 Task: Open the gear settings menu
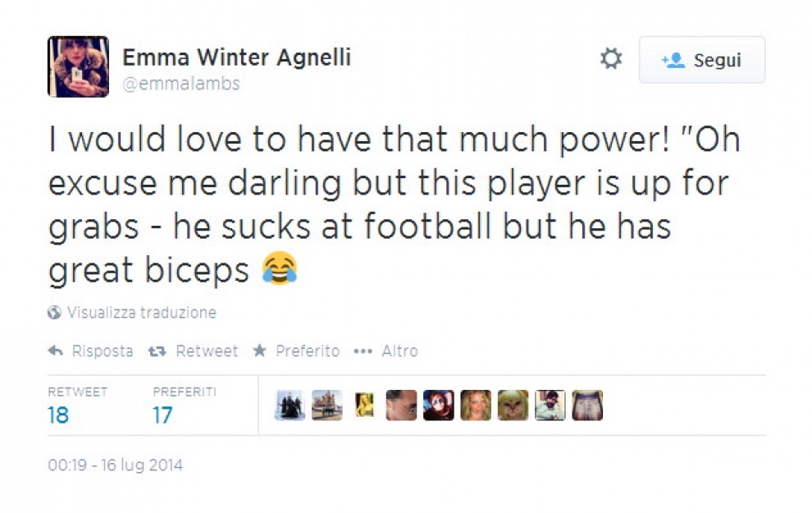pos(611,59)
